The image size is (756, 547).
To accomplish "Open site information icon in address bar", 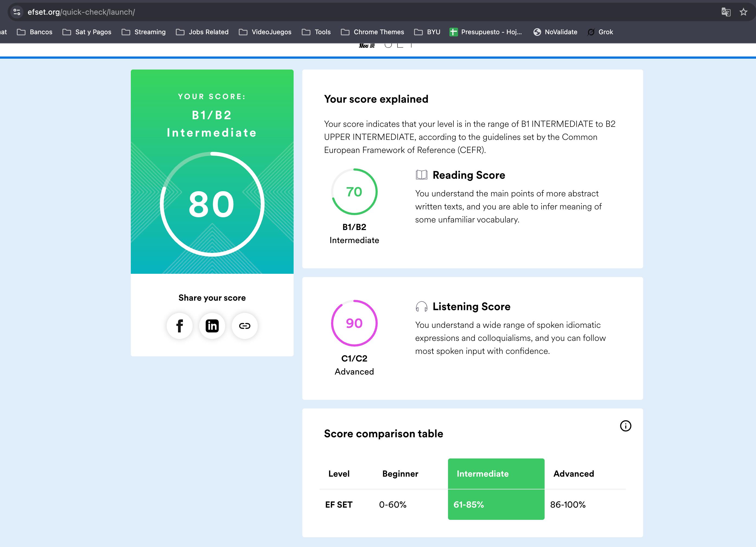I will point(17,12).
